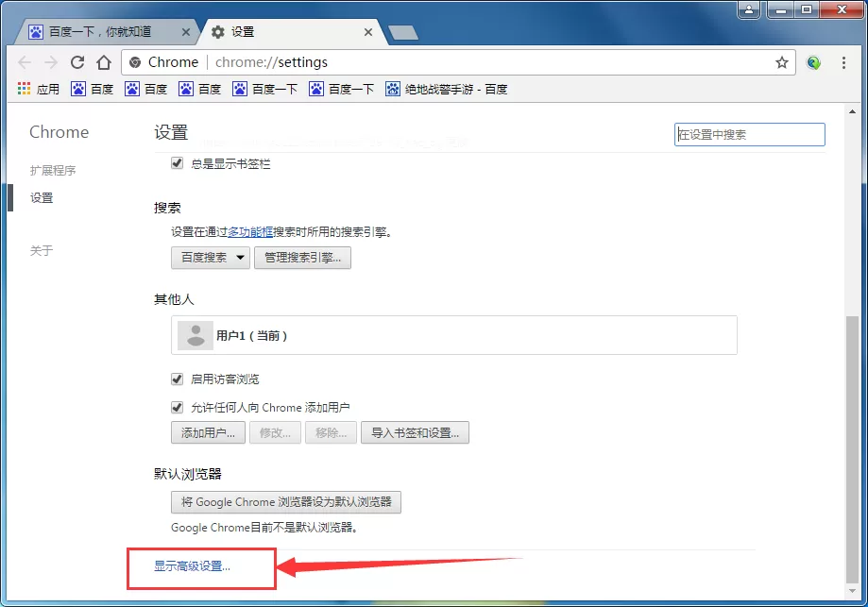
Task: Open the Chrome three-dot menu
Action: click(x=843, y=62)
